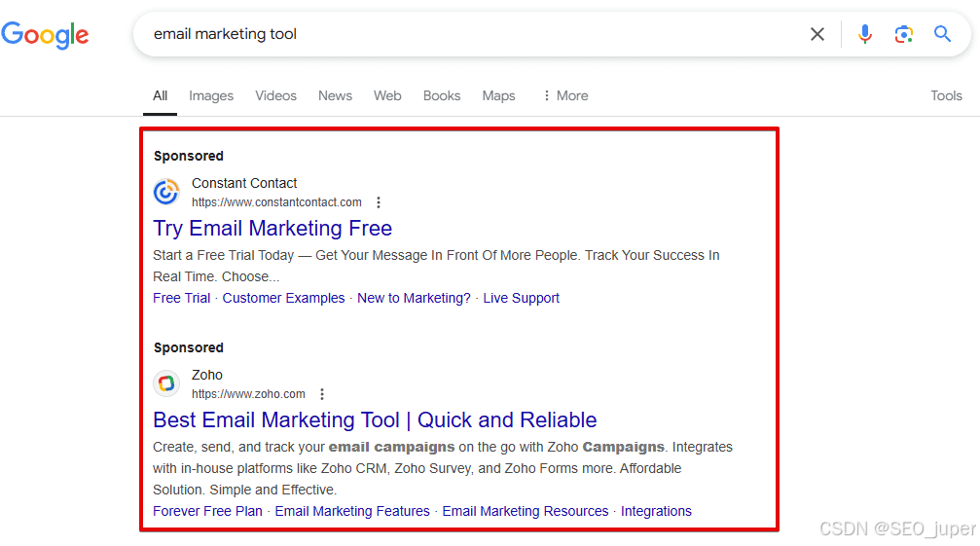Image resolution: width=980 pixels, height=546 pixels.
Task: Open the Customer Examples sitelink
Action: 284,298
